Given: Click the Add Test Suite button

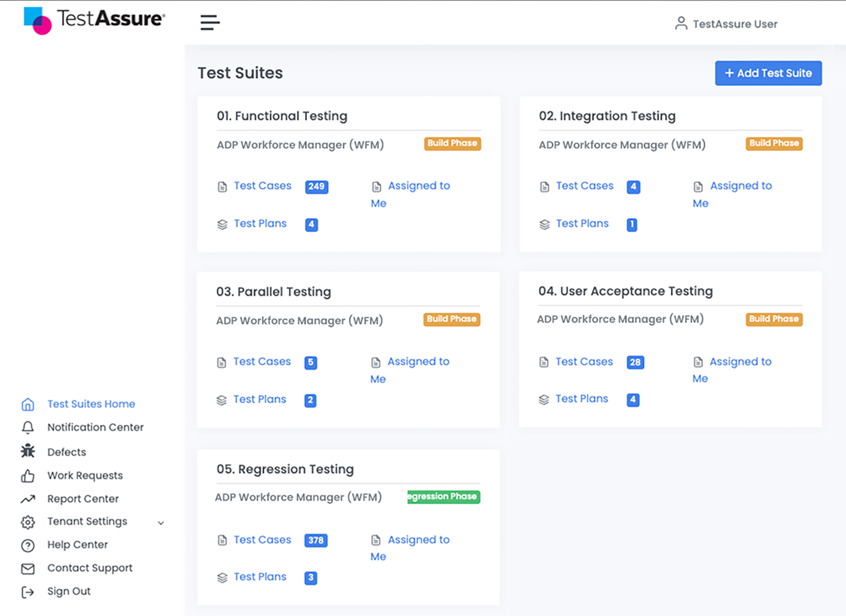Looking at the screenshot, I should tap(768, 73).
